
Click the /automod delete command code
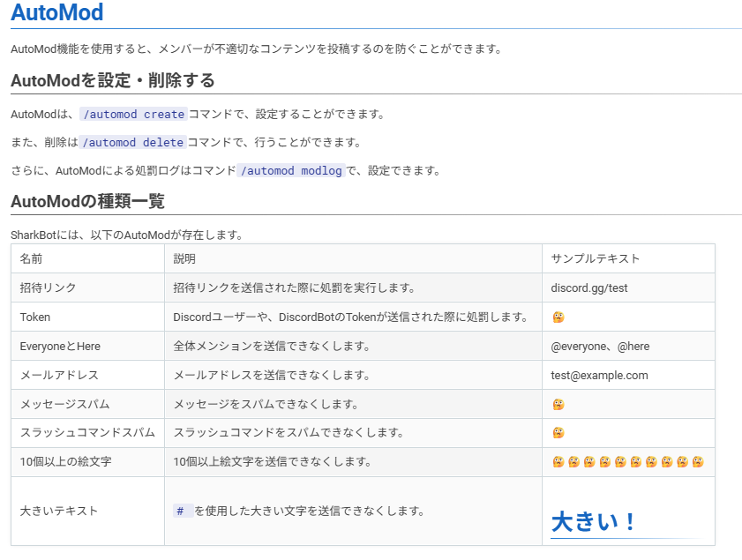(x=132, y=142)
